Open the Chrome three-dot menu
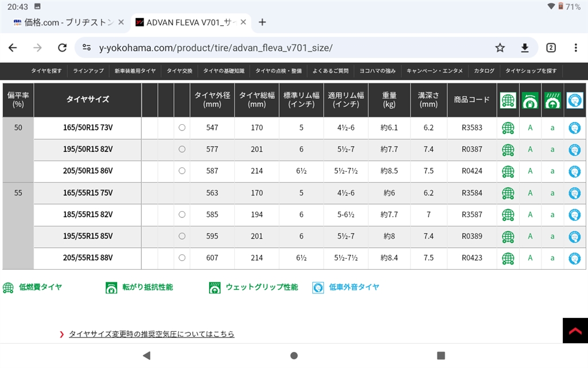The image size is (588, 368). click(575, 48)
